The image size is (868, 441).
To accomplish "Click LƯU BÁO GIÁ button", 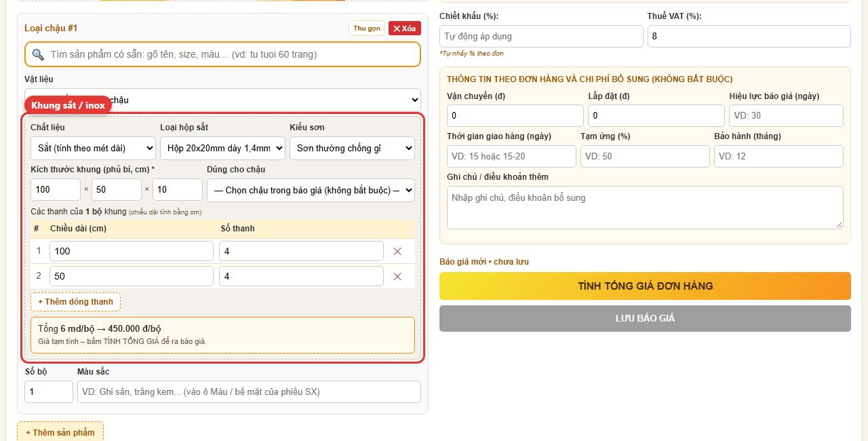I will pos(645,318).
